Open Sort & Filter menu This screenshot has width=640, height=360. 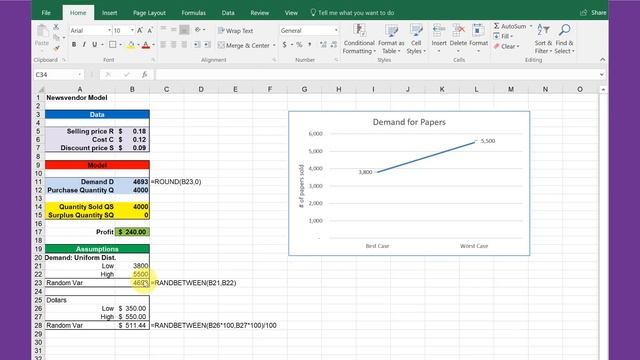tap(543, 39)
